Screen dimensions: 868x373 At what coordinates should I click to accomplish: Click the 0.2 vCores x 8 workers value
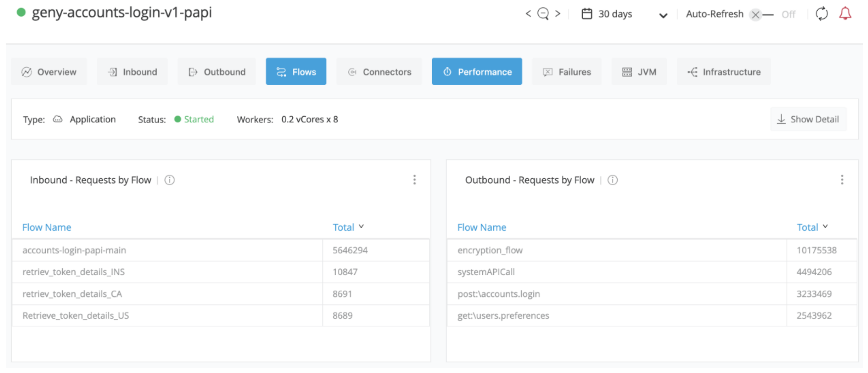pos(310,119)
